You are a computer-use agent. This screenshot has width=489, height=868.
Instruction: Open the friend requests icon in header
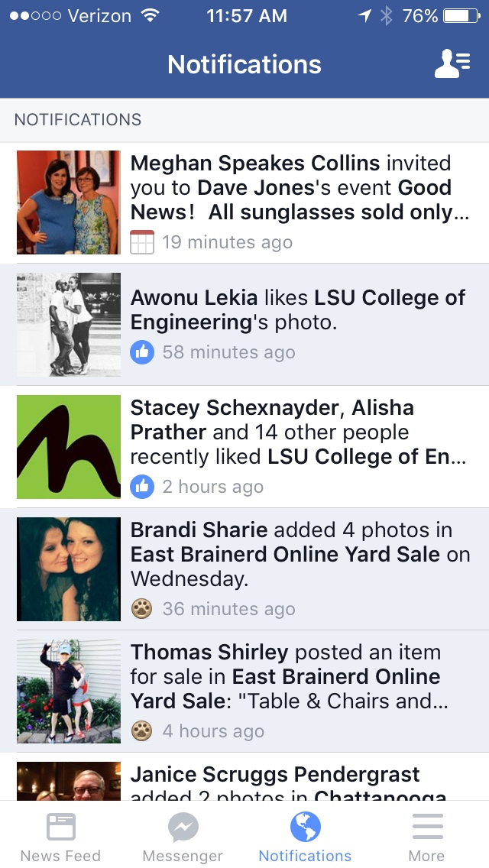point(452,64)
